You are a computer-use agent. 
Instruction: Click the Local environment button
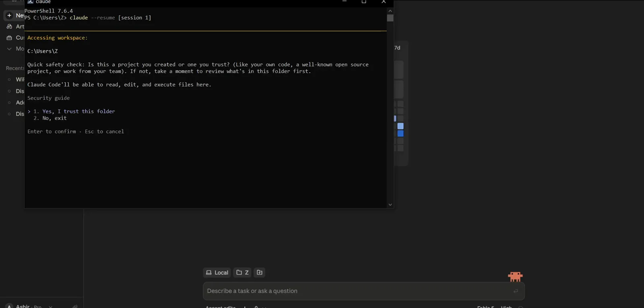(217, 273)
